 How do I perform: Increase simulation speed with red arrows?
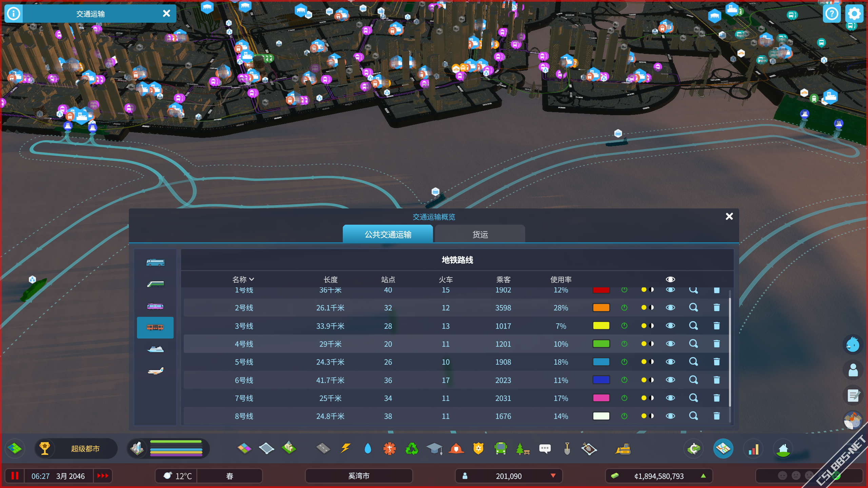103,476
